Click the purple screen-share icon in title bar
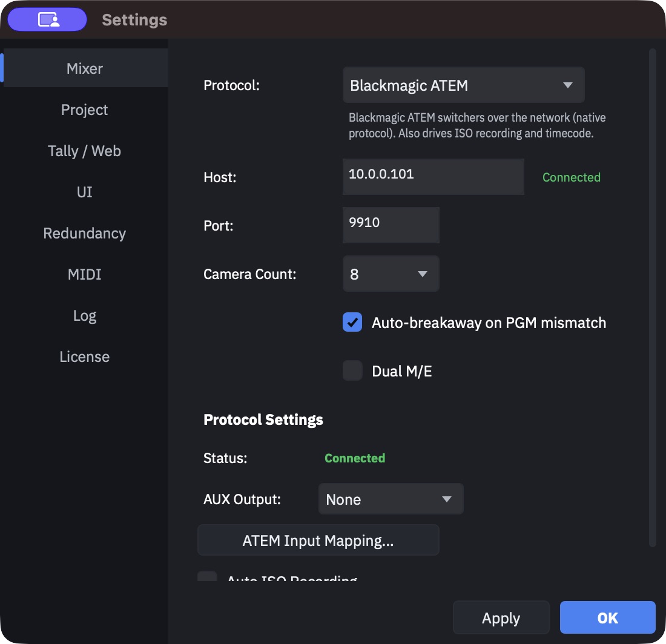 47,19
